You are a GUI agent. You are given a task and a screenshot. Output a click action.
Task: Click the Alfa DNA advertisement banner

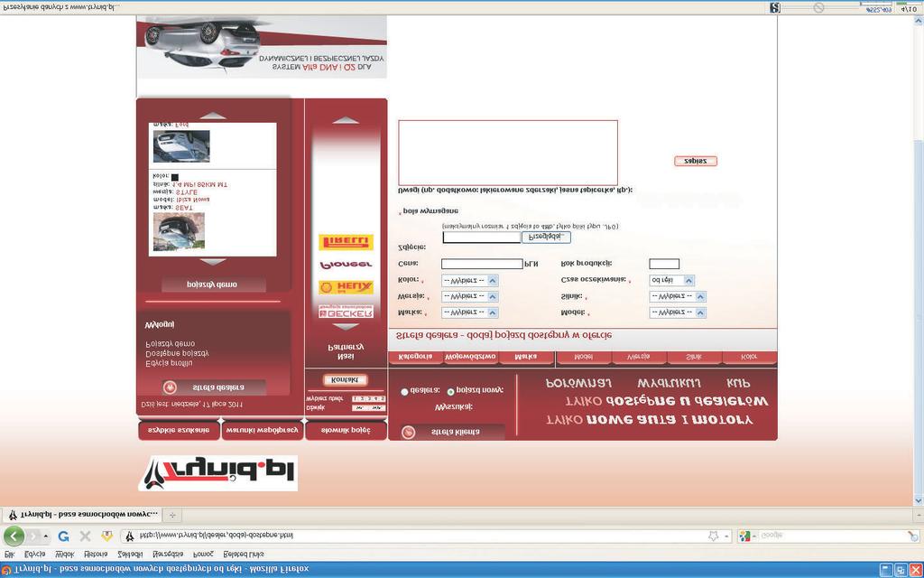(x=262, y=47)
